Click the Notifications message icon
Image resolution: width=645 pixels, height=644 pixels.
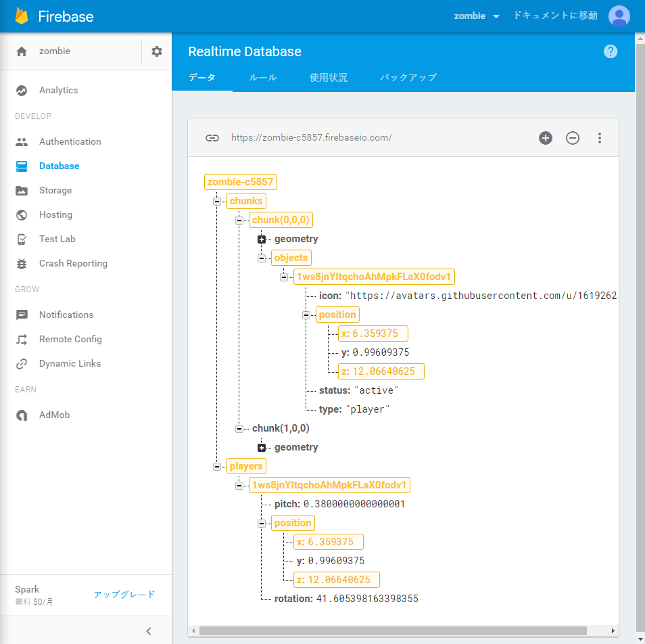(x=22, y=315)
